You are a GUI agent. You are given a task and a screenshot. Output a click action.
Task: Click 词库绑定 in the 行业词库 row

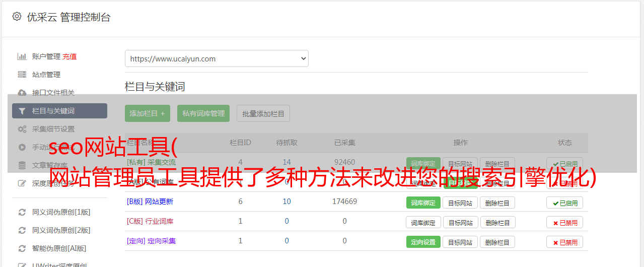pos(423,222)
